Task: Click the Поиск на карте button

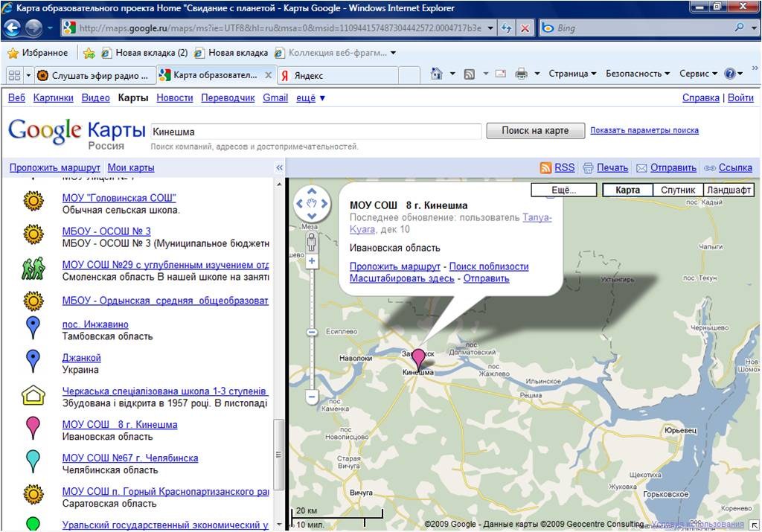Action: [536, 131]
